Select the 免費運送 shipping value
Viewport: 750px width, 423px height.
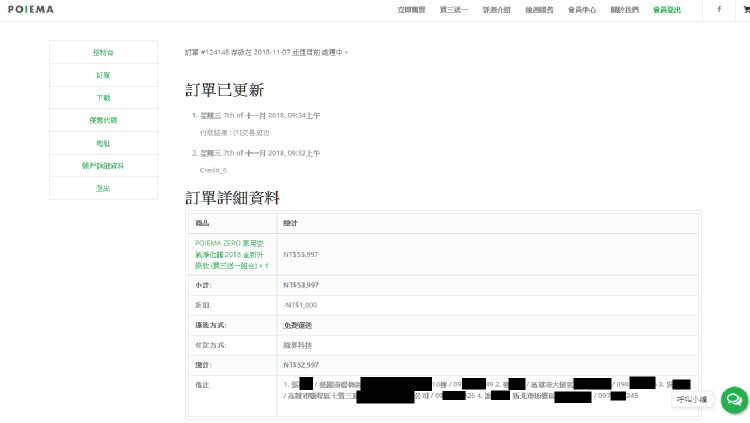pos(298,325)
